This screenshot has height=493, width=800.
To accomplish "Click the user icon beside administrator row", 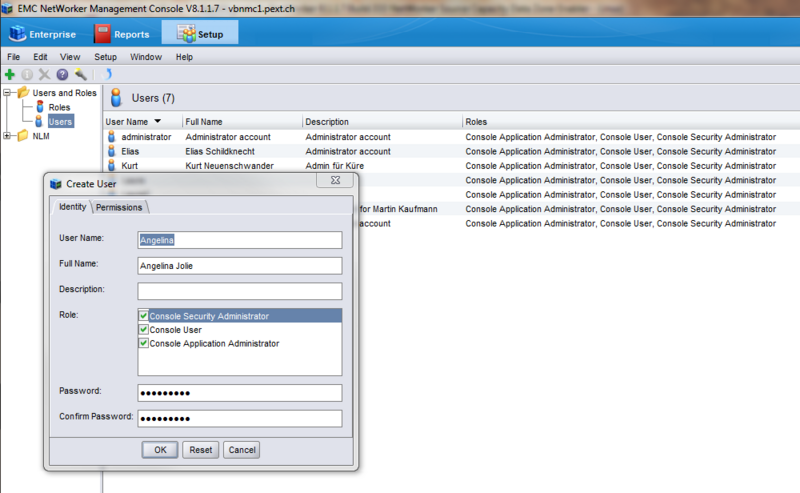I will (x=112, y=137).
